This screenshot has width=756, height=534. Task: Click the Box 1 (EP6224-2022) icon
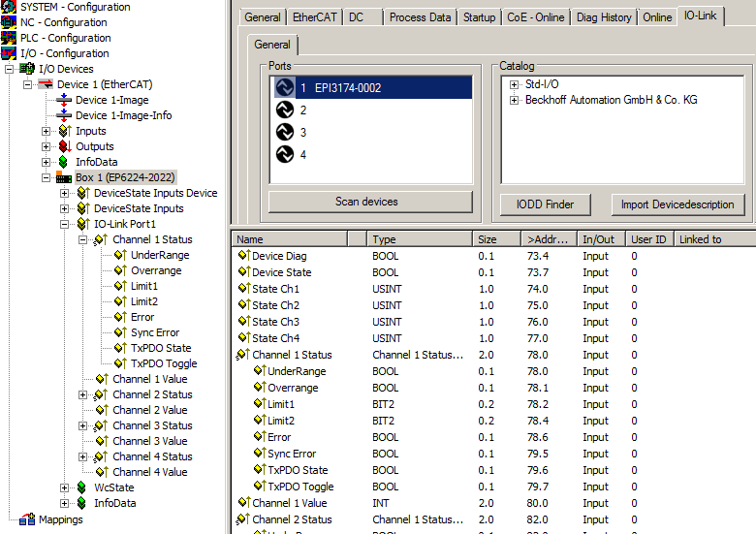click(x=64, y=177)
